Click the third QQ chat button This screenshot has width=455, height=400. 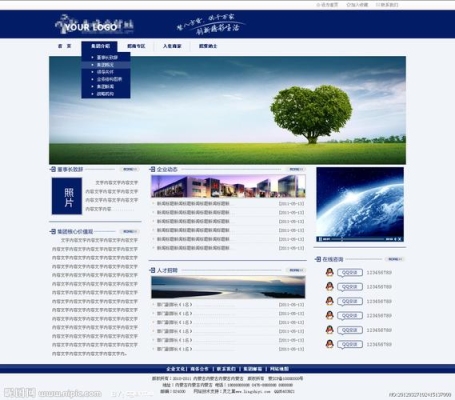pyautogui.click(x=350, y=301)
